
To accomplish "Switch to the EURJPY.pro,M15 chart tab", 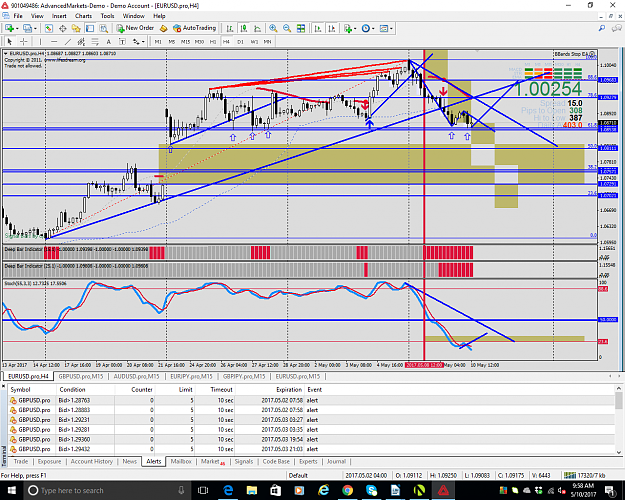I will 191,376.
